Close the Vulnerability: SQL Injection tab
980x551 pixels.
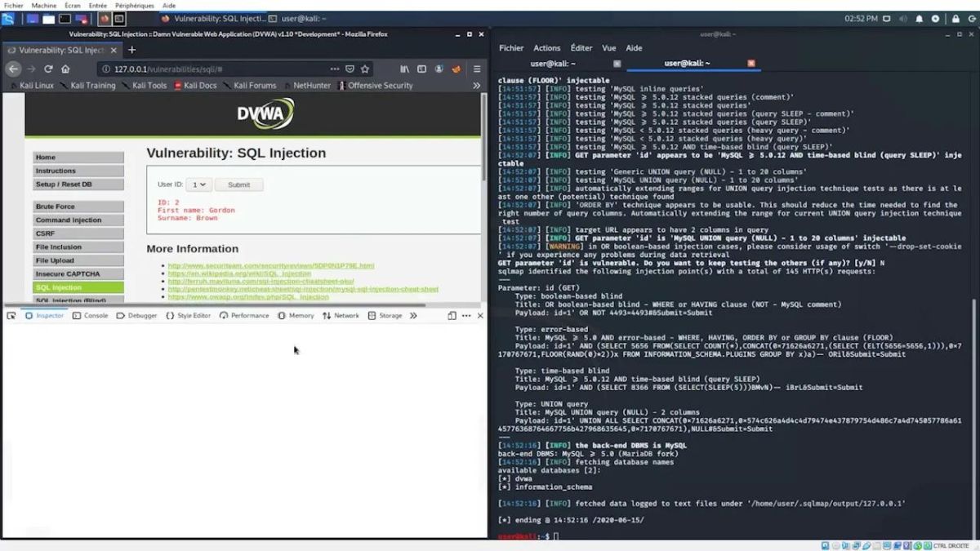click(x=112, y=50)
